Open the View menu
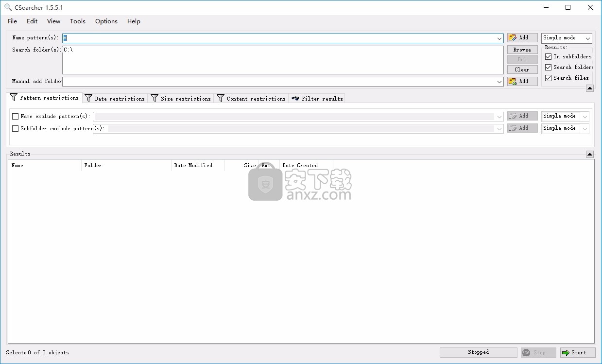602x364 pixels. coord(53,21)
